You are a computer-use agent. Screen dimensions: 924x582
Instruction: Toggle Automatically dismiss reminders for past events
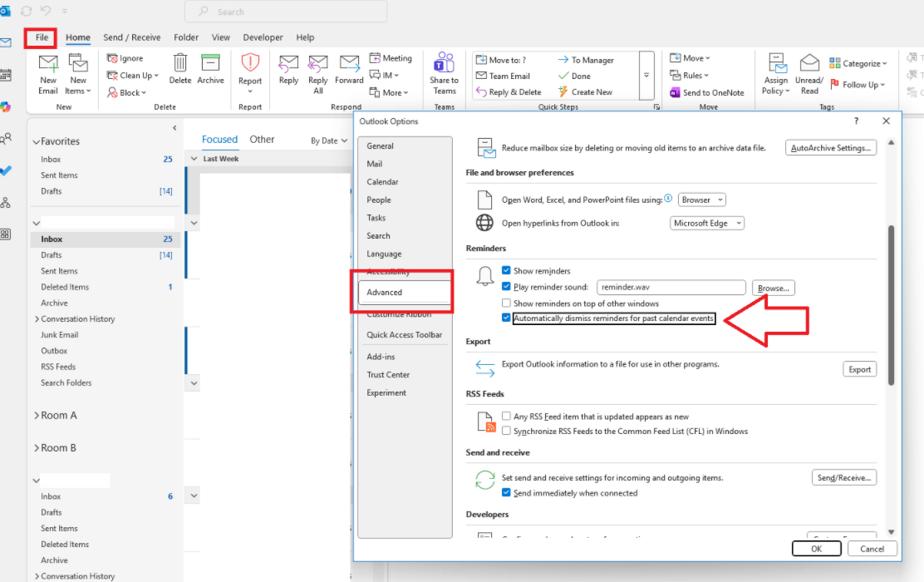[506, 318]
